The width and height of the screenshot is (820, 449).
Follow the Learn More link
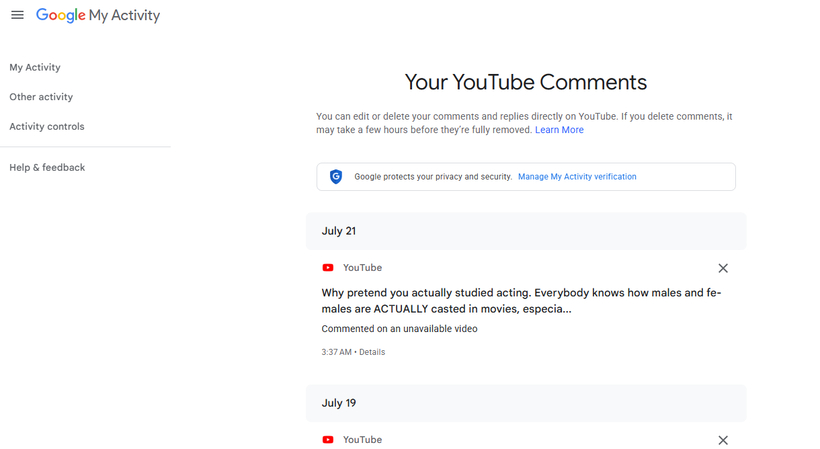[559, 130]
